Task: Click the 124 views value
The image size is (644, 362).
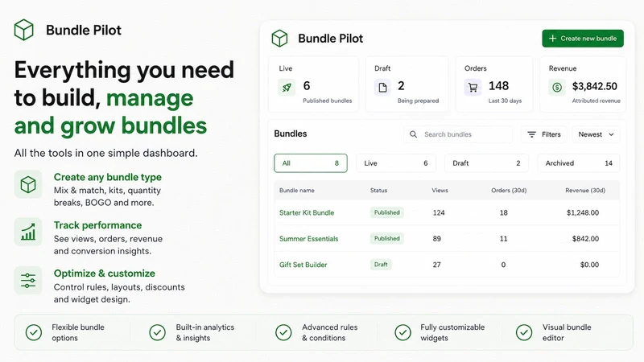Action: (x=439, y=212)
